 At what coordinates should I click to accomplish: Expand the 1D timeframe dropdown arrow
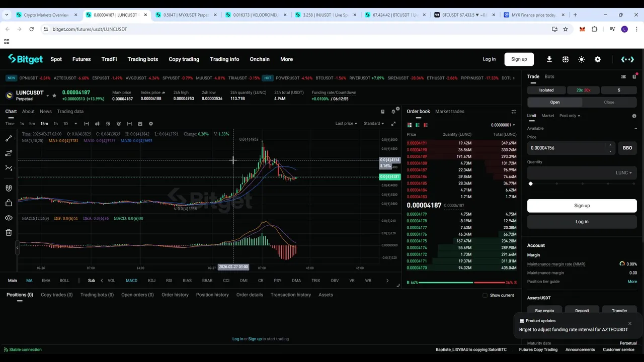(x=75, y=124)
